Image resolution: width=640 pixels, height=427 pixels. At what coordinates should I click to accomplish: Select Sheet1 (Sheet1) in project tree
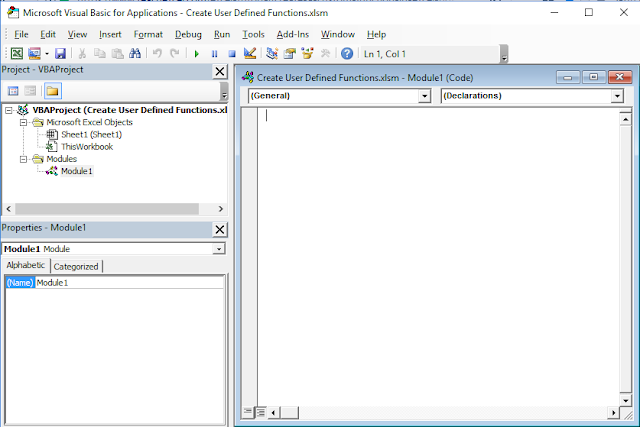(91, 134)
